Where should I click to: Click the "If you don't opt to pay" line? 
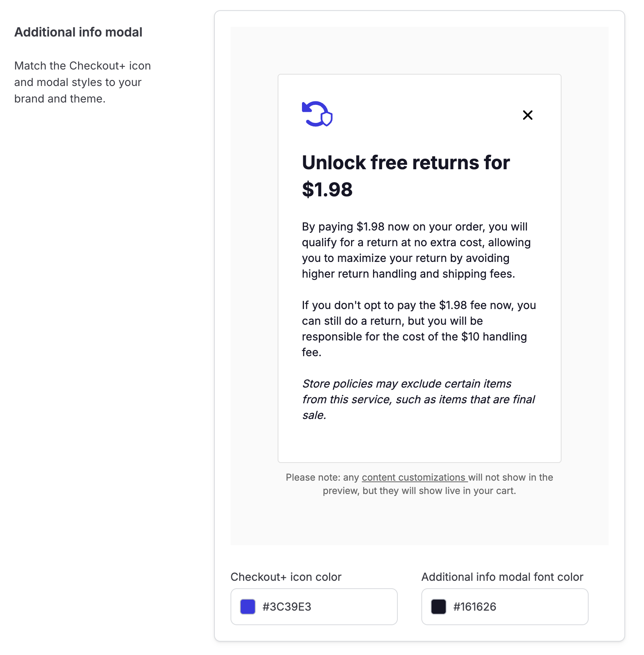coord(419,305)
